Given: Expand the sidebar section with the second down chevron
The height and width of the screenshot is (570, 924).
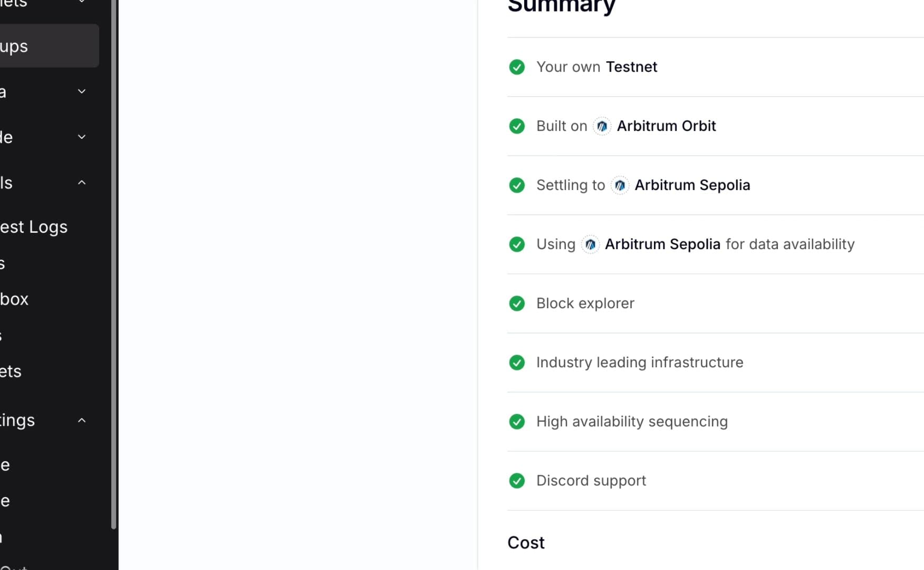Looking at the screenshot, I should [82, 137].
